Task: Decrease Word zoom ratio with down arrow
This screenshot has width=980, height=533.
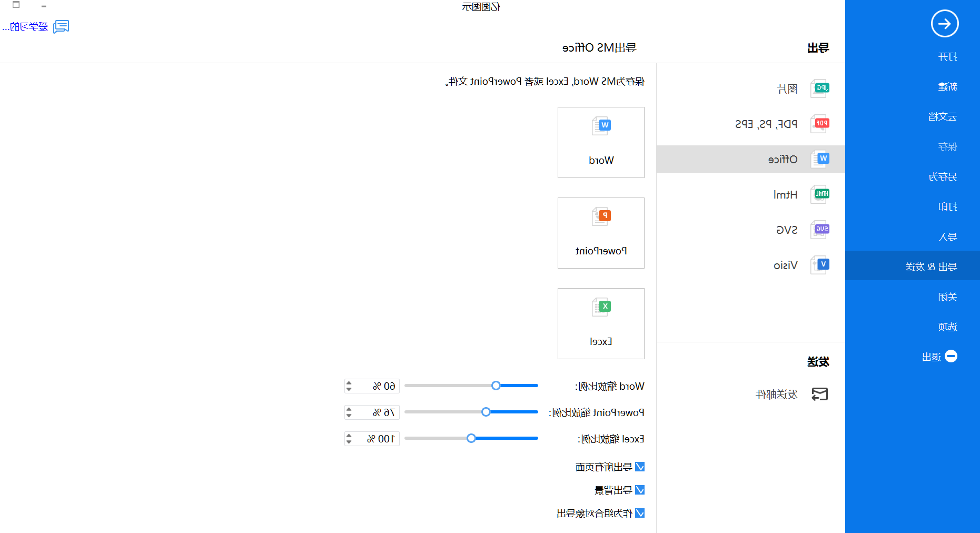Action: click(349, 389)
